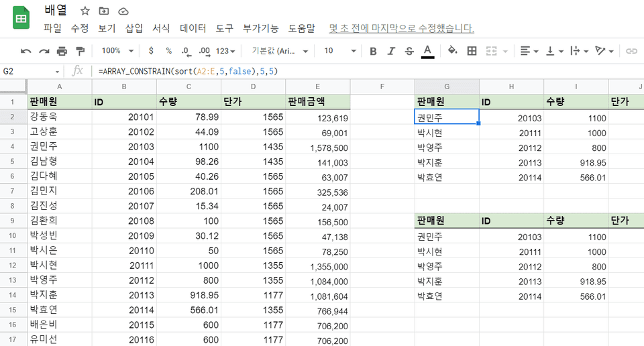Click the formula bar ARRAY_CONSTRAIN formula
This screenshot has height=346, width=644.
point(188,72)
